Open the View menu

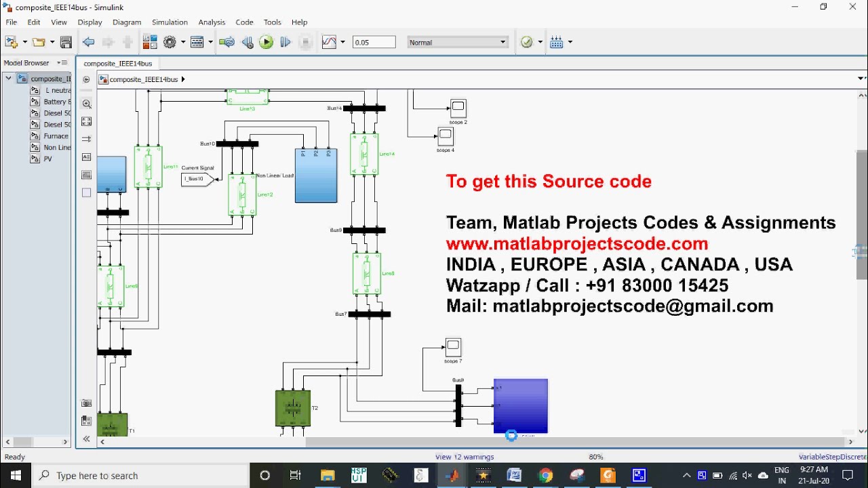point(59,22)
